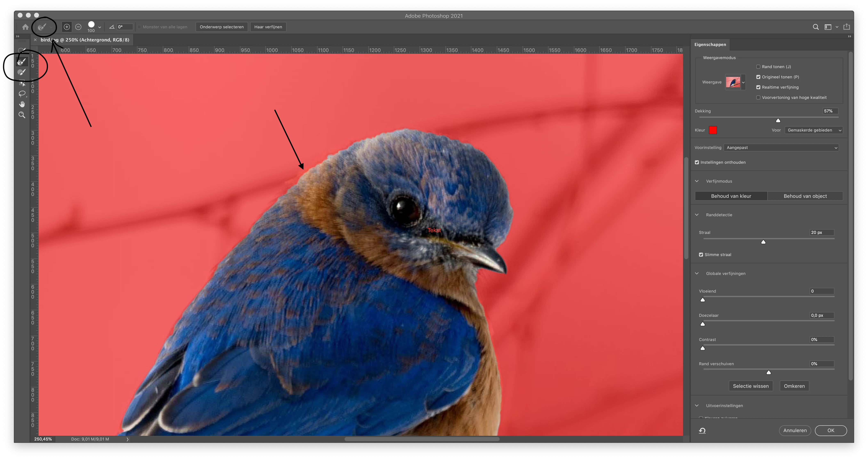The height and width of the screenshot is (460, 868).
Task: Select the Zoom tool in the toolbar
Action: (22, 115)
